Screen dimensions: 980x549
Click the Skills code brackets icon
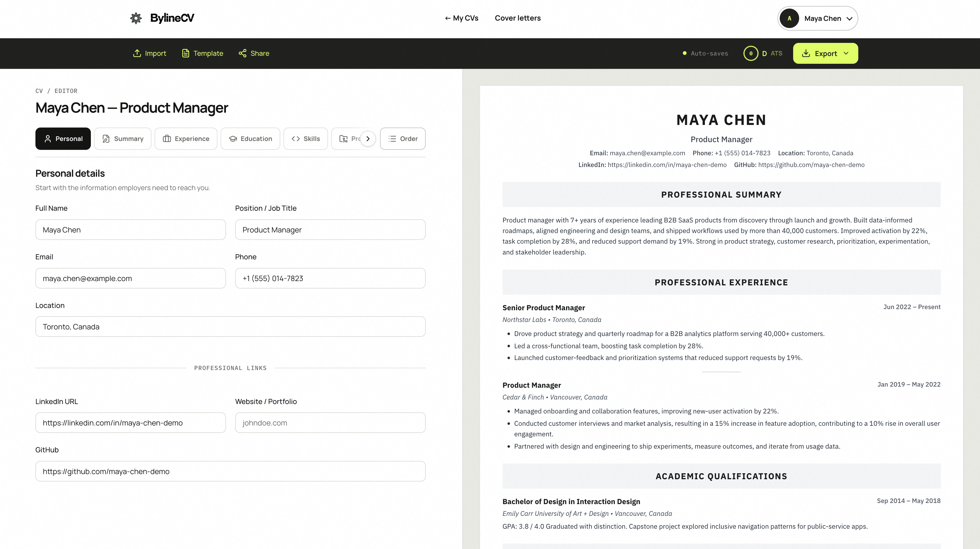(x=296, y=139)
